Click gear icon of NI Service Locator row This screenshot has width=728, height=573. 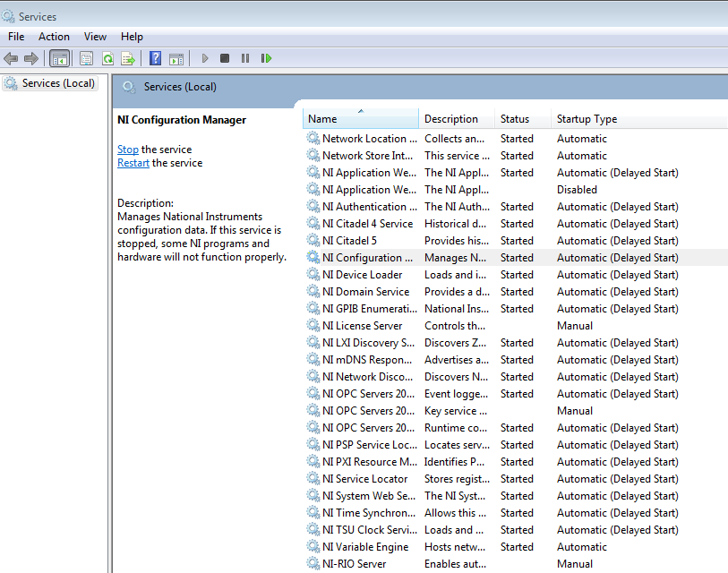[313, 479]
